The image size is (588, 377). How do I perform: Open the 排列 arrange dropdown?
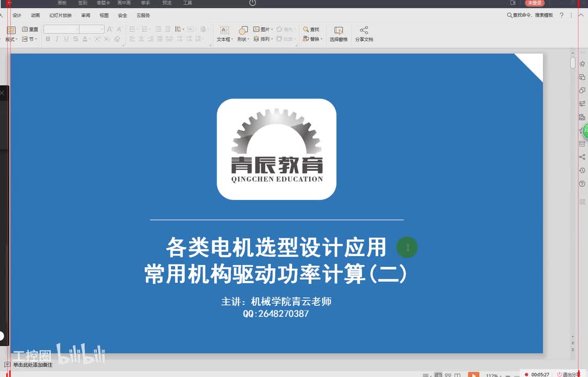263,39
